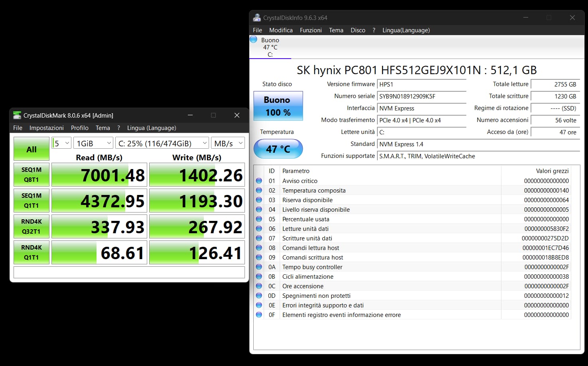Click the Totale letture value 2755 GB
Image resolution: width=588 pixels, height=366 pixels.
point(555,84)
